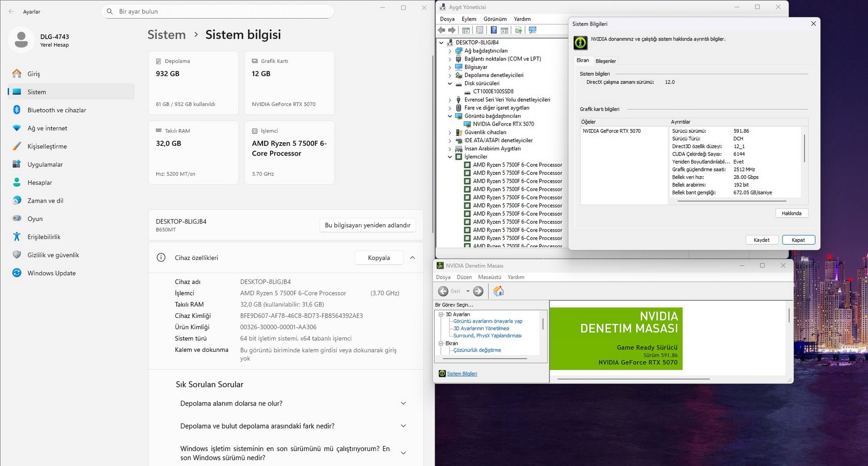This screenshot has width=868, height=466.
Task: Open the Görünüm menu in Aygıt Yöneticisi
Action: pos(495,19)
